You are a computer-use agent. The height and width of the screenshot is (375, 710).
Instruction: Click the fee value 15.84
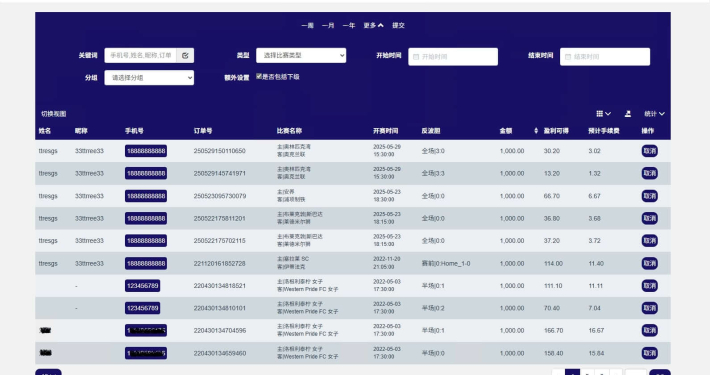[x=596, y=353]
